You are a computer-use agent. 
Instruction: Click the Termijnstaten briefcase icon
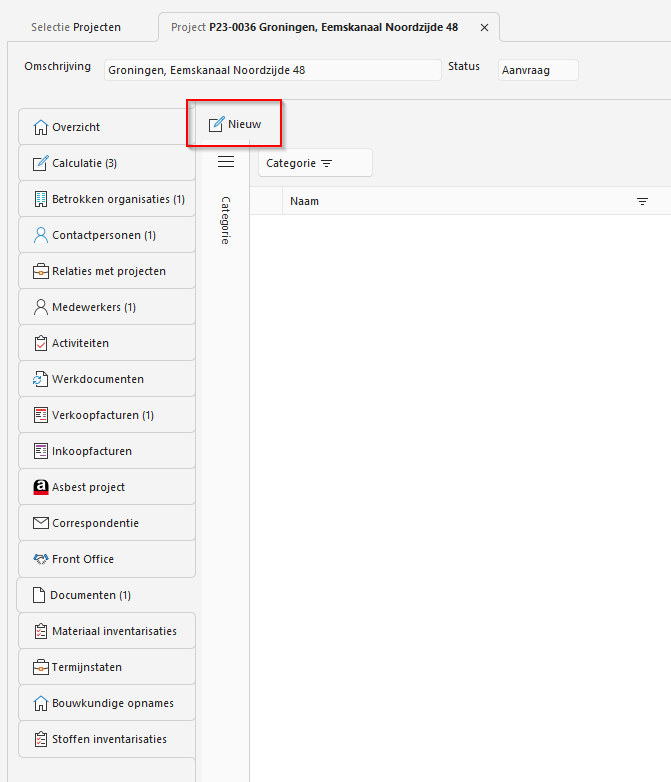pos(40,667)
